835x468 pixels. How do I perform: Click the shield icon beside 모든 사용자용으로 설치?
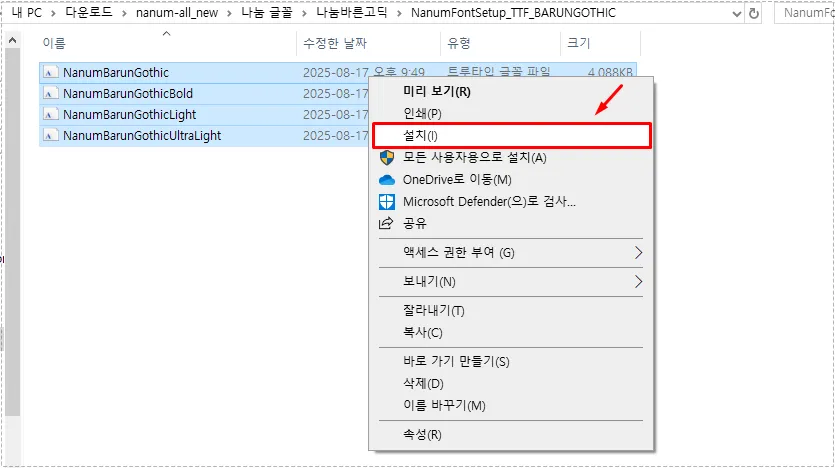[x=387, y=158]
